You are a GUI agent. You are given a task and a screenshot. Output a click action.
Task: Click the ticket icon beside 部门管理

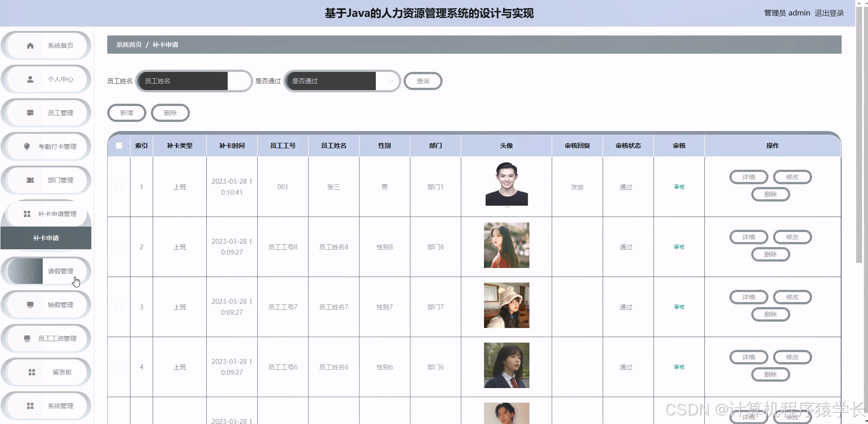pos(30,180)
